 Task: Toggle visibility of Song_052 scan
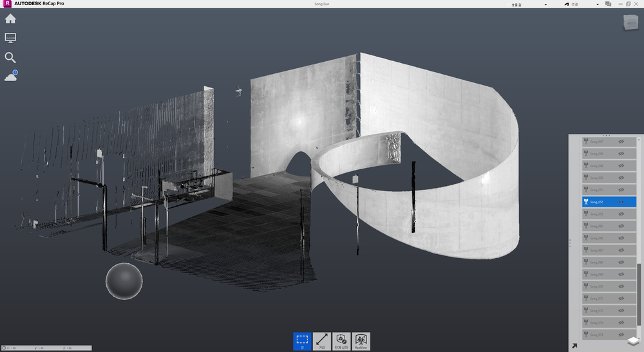622,202
